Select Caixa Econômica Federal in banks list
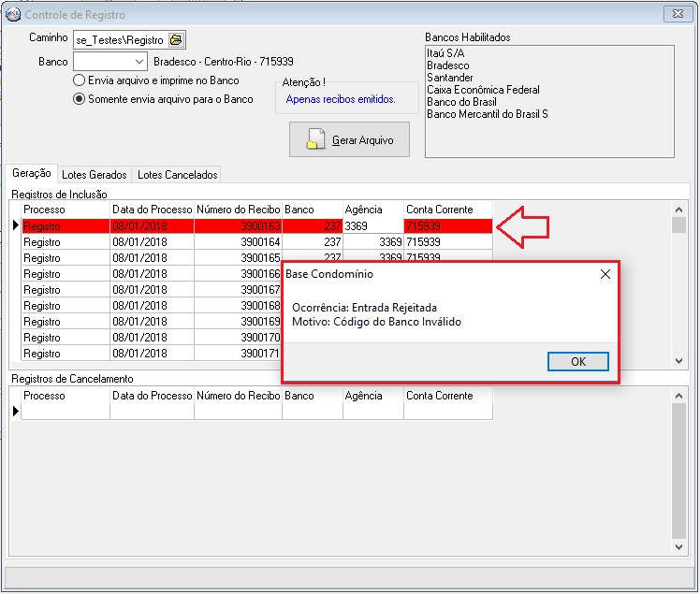 [x=482, y=90]
